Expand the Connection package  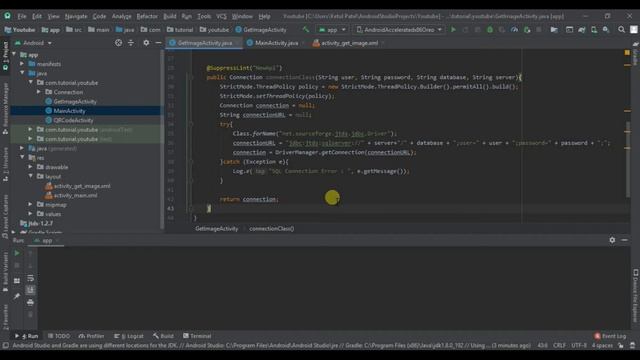pyautogui.click(x=39, y=92)
